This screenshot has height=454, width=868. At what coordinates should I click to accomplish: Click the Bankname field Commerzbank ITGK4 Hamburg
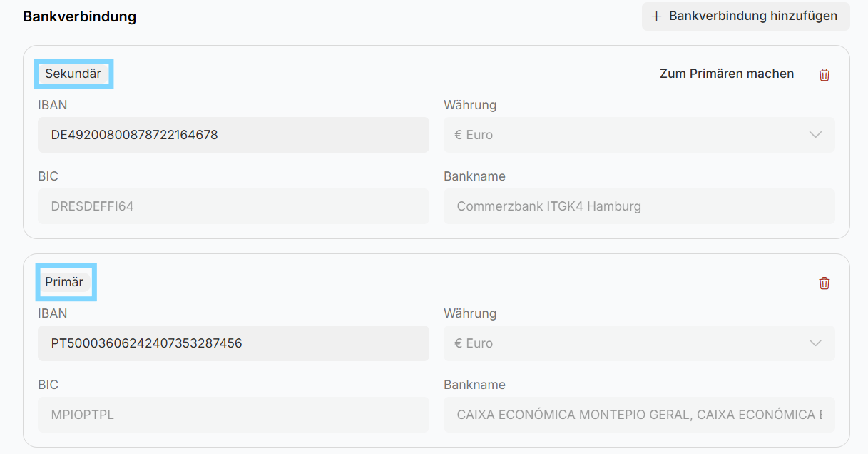coord(638,206)
